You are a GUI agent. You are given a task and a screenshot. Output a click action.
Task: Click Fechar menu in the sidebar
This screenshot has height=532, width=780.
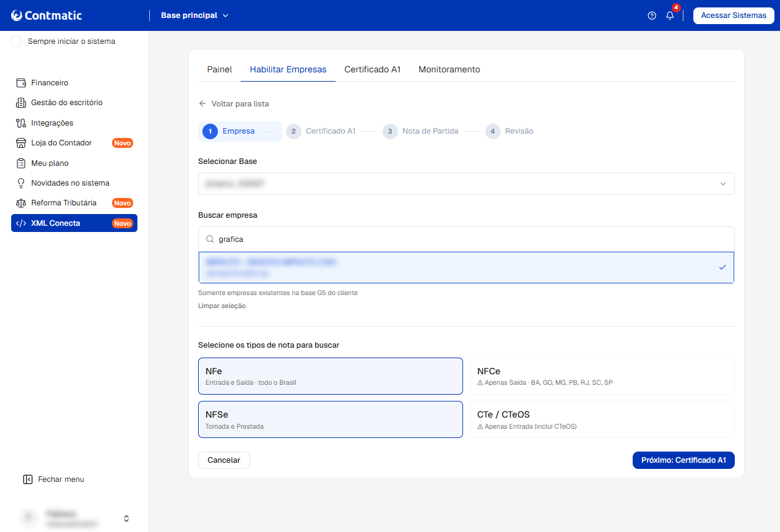point(53,479)
